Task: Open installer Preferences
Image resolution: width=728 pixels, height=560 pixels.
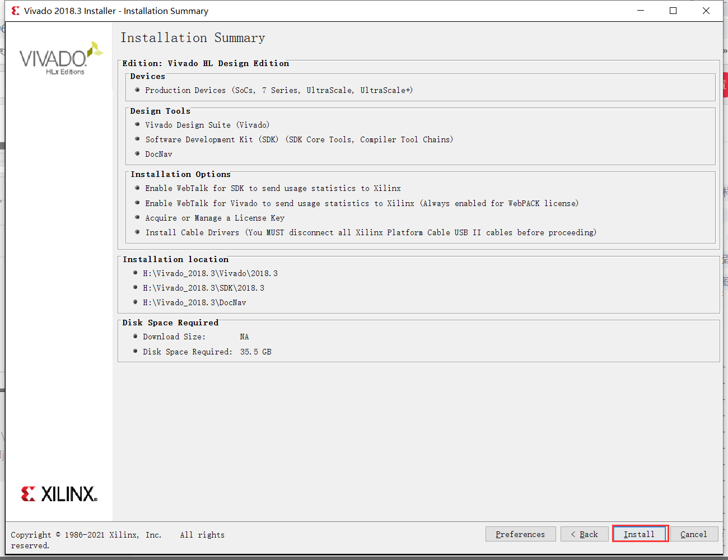Action: [520, 534]
